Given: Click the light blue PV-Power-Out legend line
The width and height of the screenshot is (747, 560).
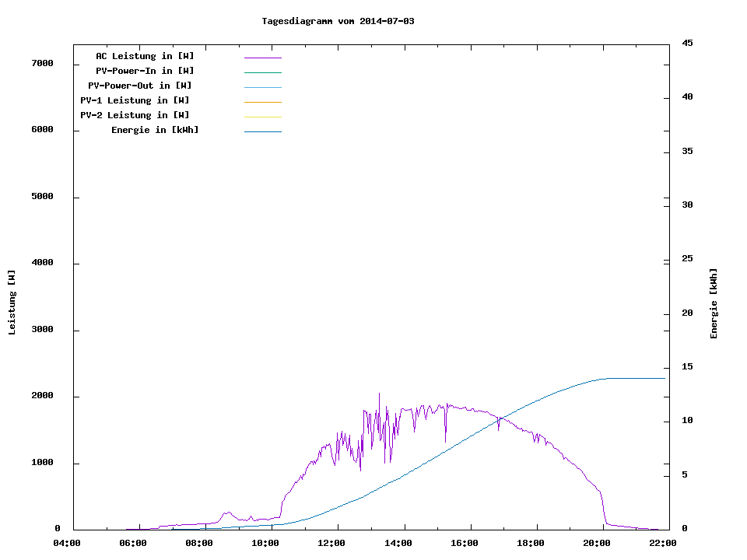Looking at the screenshot, I should tap(262, 87).
